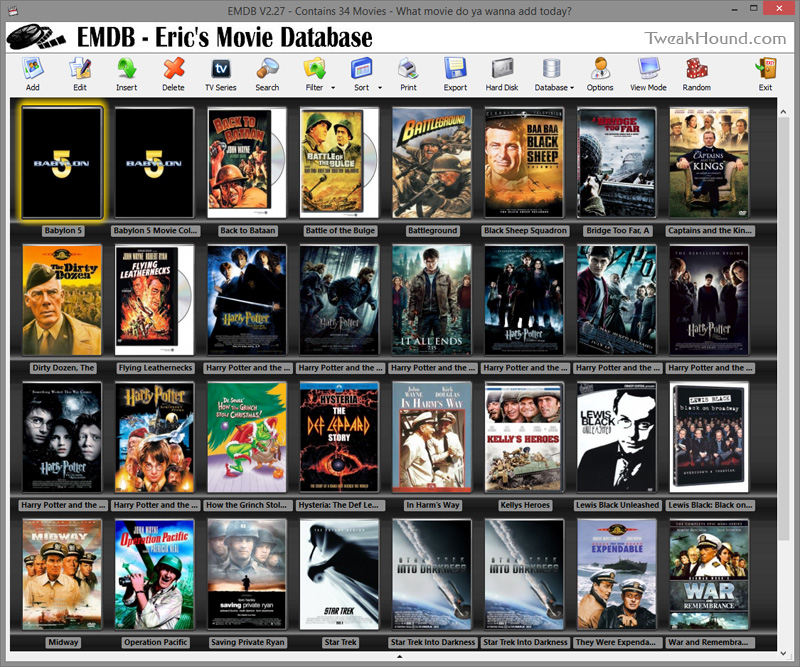
Task: Select the Captains and the Kings cover
Action: click(709, 163)
